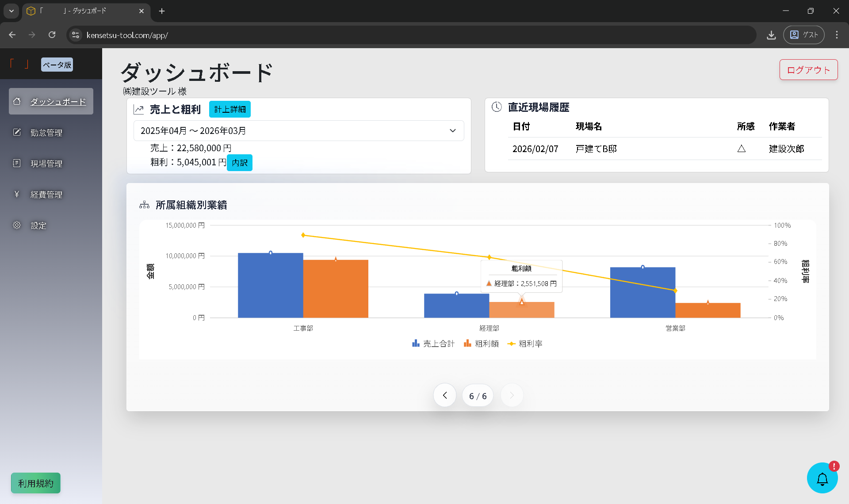
Task: Open the notification bell with red badge
Action: (x=822, y=478)
